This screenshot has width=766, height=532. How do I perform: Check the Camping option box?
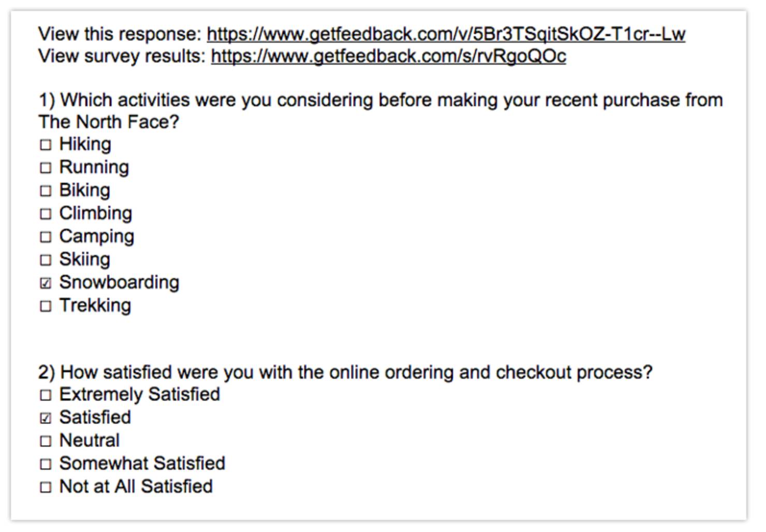click(x=46, y=237)
